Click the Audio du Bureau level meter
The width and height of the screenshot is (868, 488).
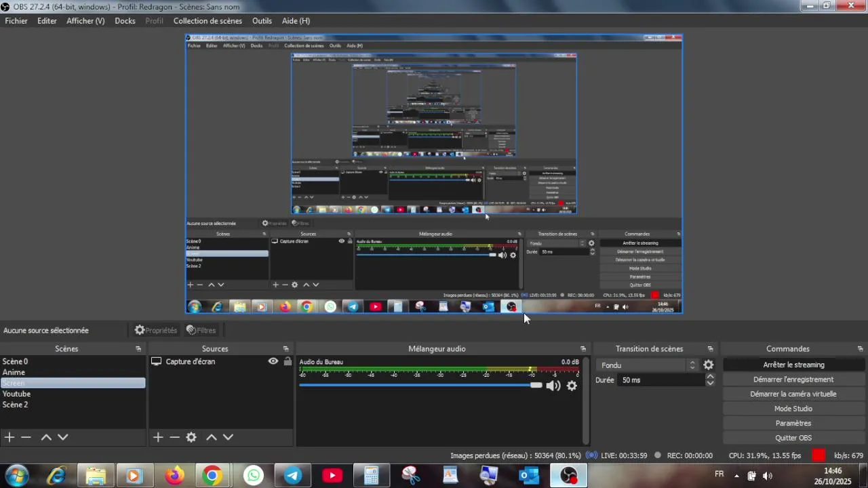click(439, 370)
